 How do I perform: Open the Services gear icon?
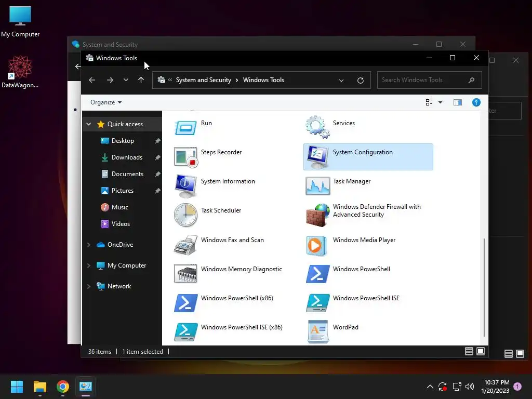pos(317,127)
